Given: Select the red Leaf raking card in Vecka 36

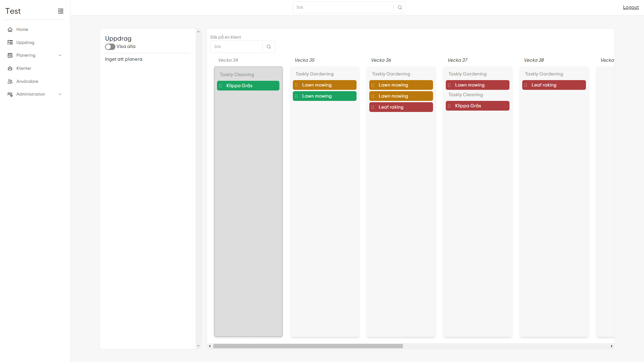Looking at the screenshot, I should (401, 107).
